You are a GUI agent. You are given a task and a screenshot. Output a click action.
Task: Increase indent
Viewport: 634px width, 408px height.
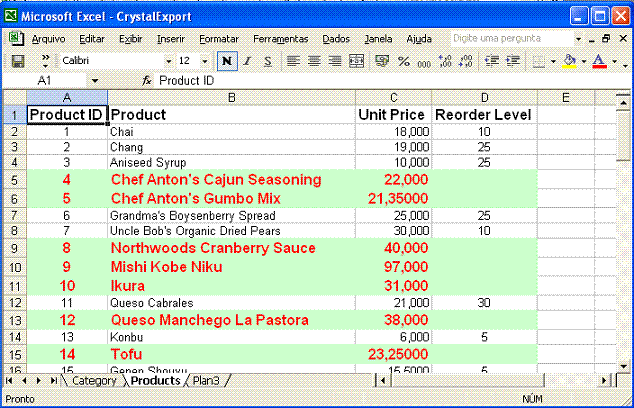[x=513, y=61]
